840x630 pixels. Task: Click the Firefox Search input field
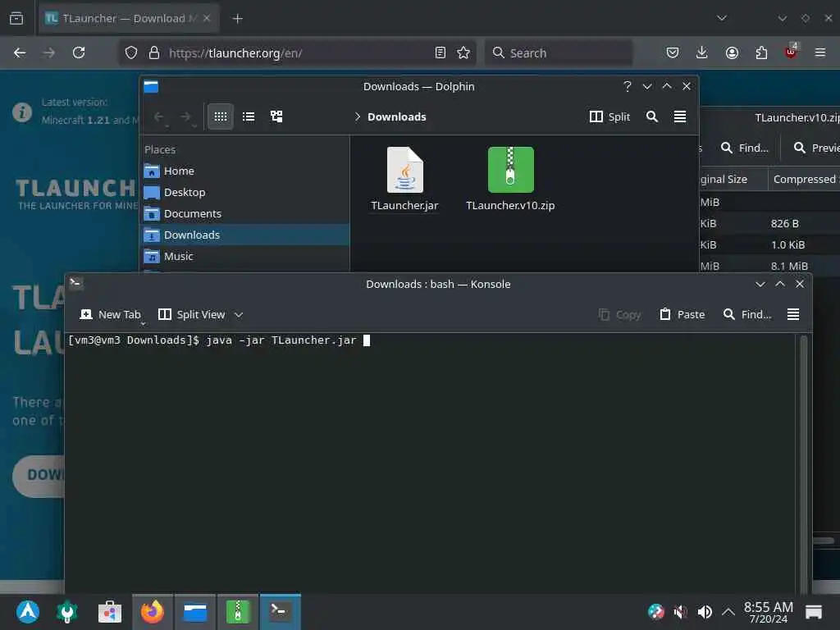point(559,52)
